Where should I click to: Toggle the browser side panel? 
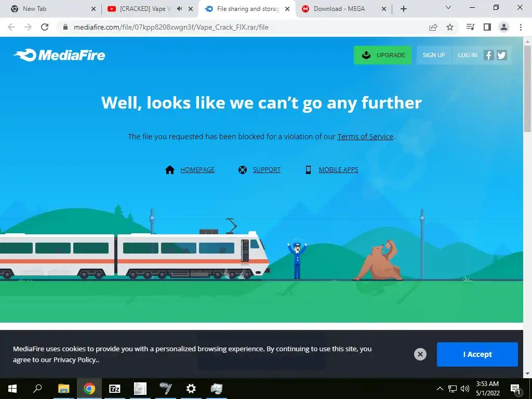[x=487, y=27]
